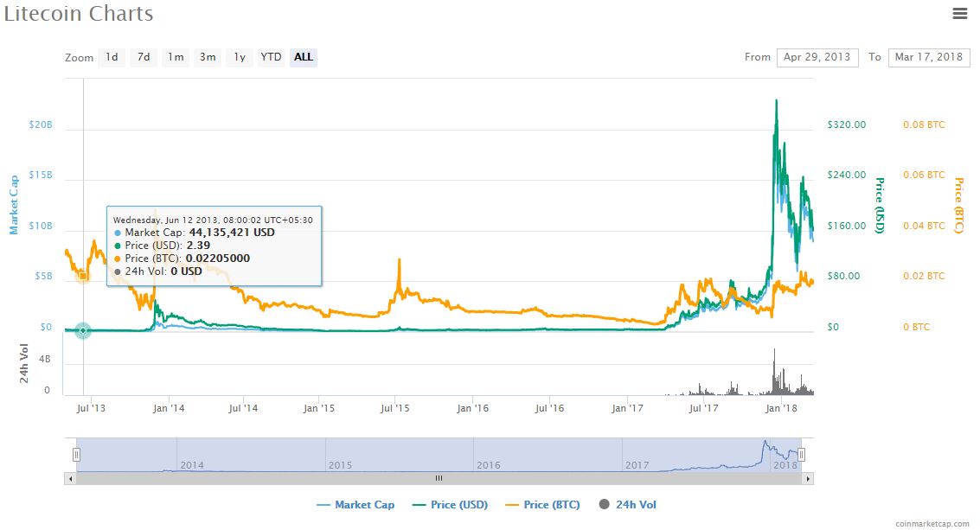
Task: Click the Market Cap value in tooltip
Action: pyautogui.click(x=232, y=233)
